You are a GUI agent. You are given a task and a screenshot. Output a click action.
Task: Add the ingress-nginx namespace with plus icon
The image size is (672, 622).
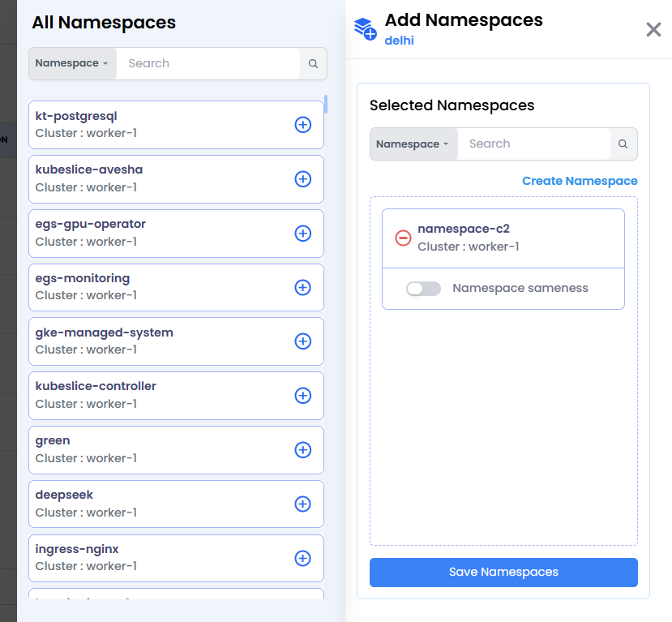coord(302,558)
